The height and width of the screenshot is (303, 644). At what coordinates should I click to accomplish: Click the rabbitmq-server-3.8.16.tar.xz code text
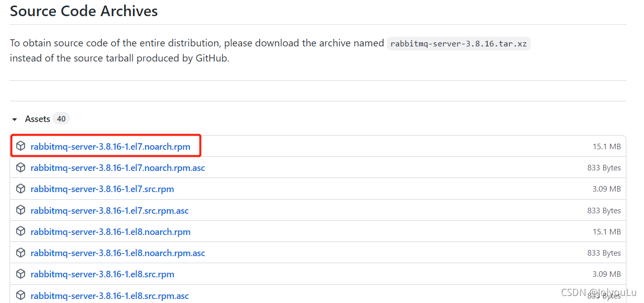(459, 44)
